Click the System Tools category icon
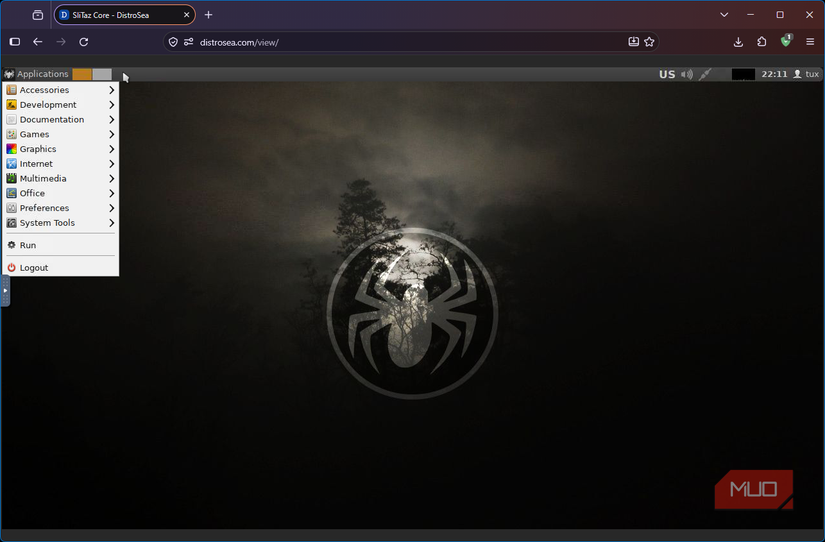825x542 pixels. (x=12, y=223)
